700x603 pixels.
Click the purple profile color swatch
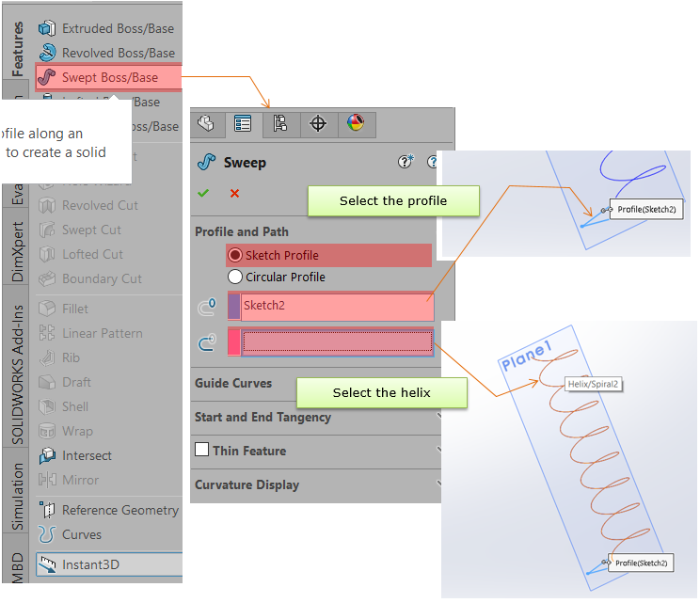click(234, 306)
